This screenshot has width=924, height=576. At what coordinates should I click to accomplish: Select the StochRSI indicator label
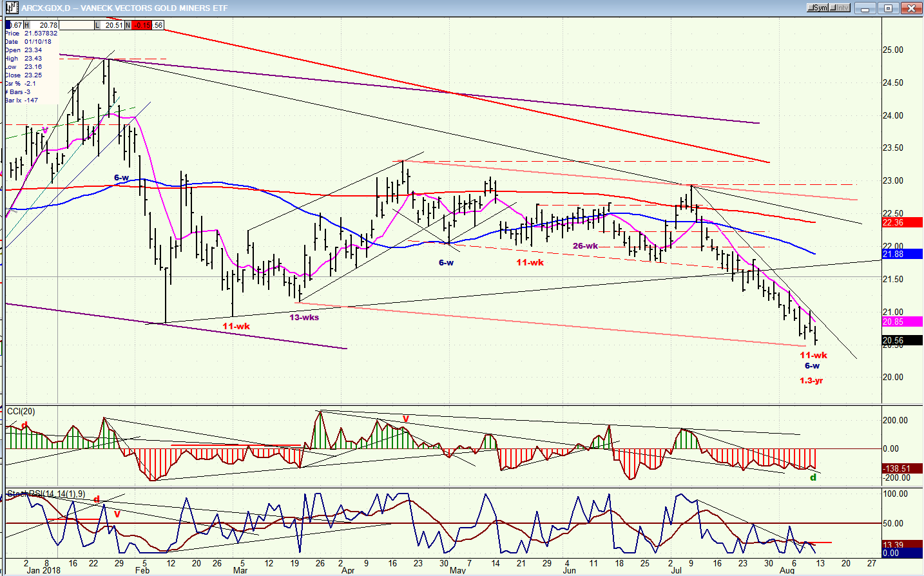pyautogui.click(x=45, y=494)
